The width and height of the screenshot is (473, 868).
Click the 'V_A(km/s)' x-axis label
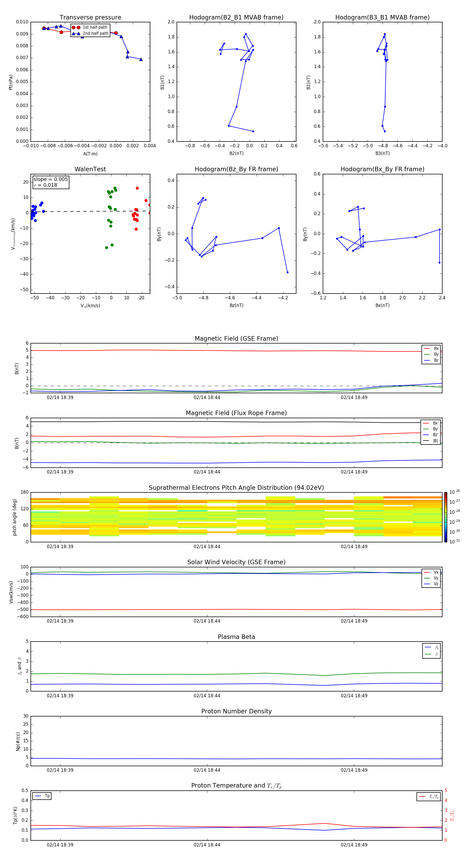(x=90, y=306)
